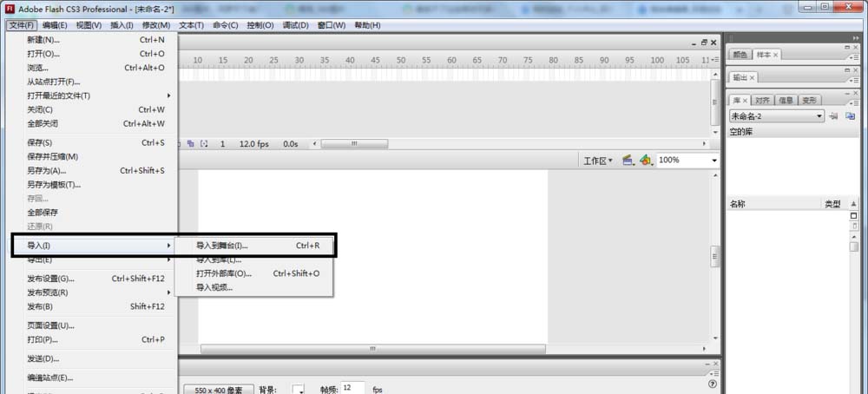Viewport: 868px width, 394px height.
Task: Select 保存(S) from File menu
Action: [x=94, y=143]
